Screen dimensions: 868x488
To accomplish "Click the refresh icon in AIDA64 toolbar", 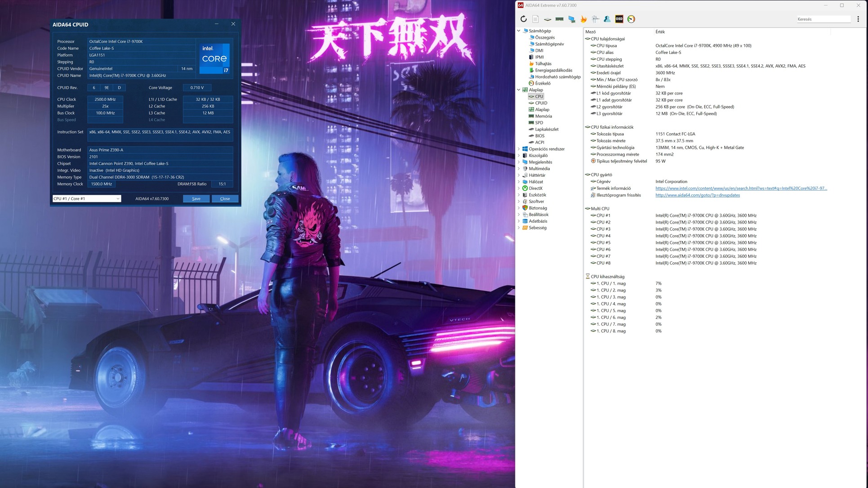I will (x=523, y=19).
